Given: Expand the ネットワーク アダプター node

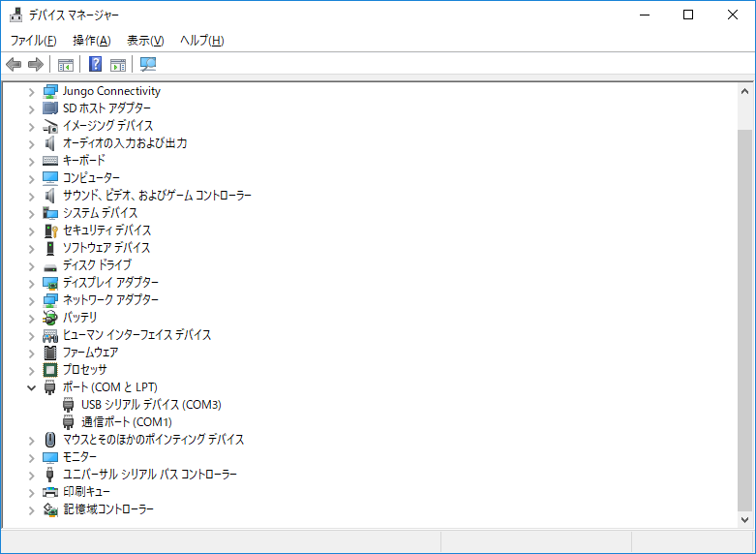Looking at the screenshot, I should coord(31,300).
